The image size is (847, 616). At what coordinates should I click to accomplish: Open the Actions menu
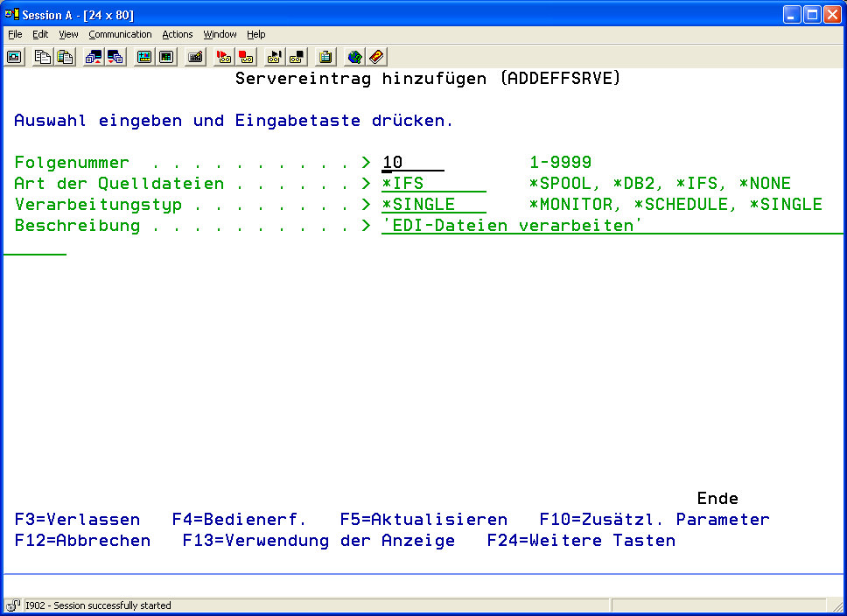[178, 34]
